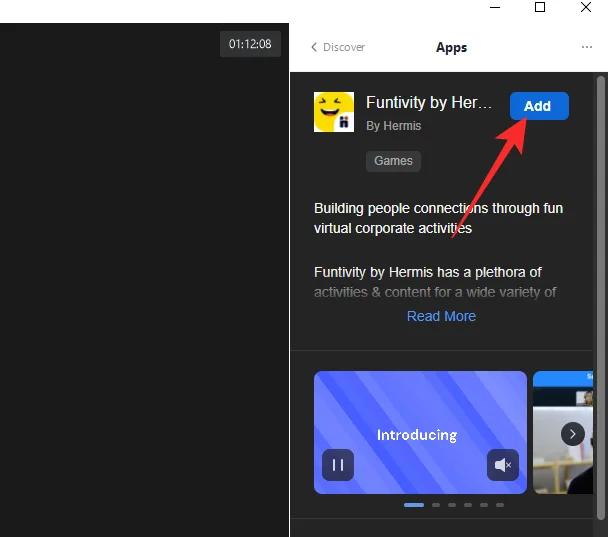Screen dimensions: 608x537
Task: Click the Funtivity by Hermis app title
Action: pyautogui.click(x=429, y=103)
